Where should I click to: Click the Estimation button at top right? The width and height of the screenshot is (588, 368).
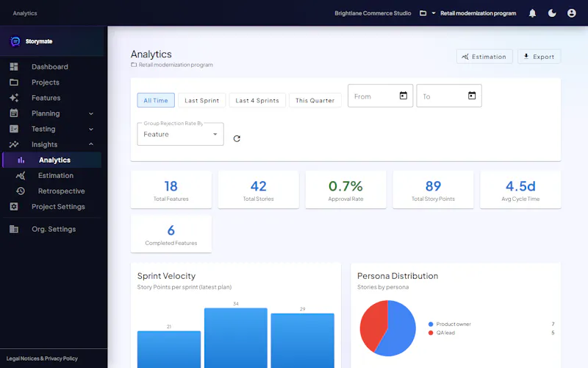point(484,57)
